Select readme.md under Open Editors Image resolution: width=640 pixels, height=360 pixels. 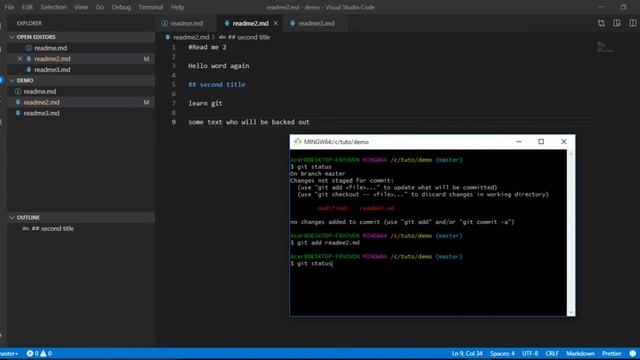(81, 48)
